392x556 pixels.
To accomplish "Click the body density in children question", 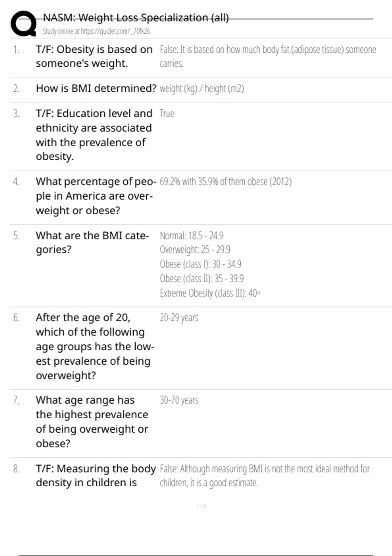I will click(x=95, y=476).
